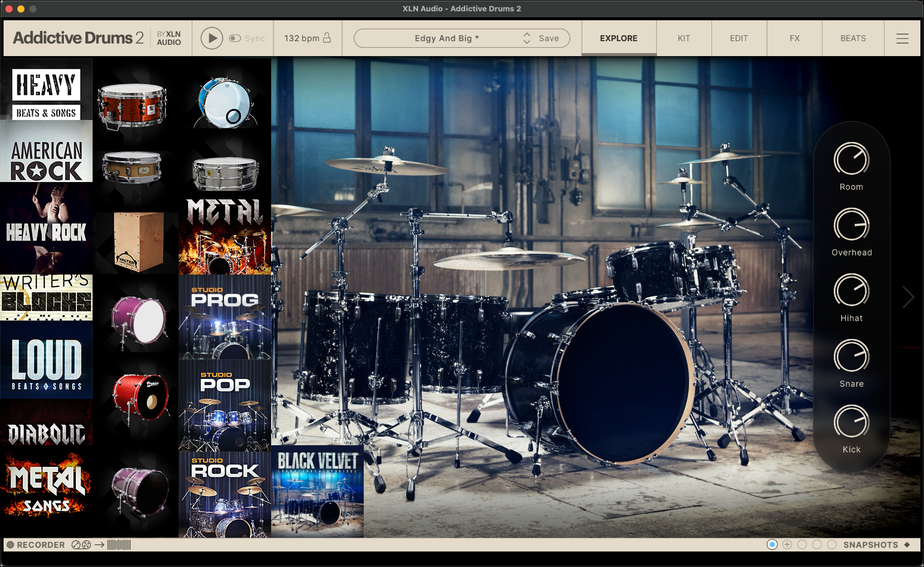Open the EDIT tab
The height and width of the screenshot is (567, 924).
[739, 38]
